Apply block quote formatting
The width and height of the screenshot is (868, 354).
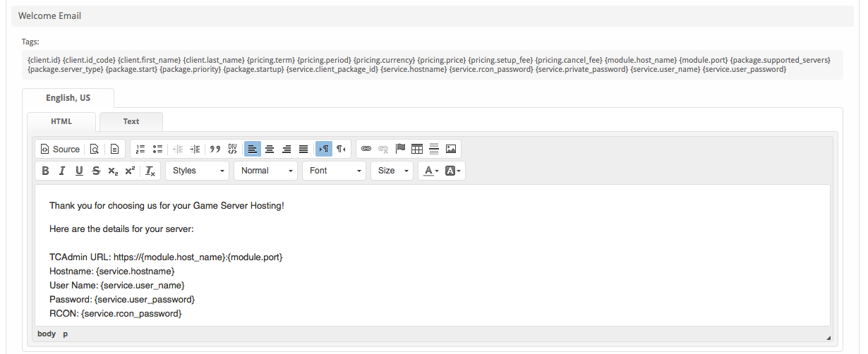pos(215,149)
